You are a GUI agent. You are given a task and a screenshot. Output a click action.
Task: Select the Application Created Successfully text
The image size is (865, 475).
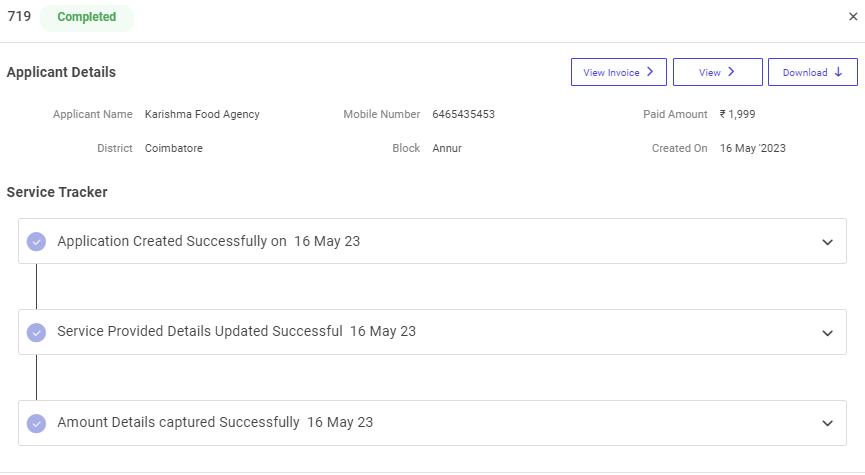(171, 242)
